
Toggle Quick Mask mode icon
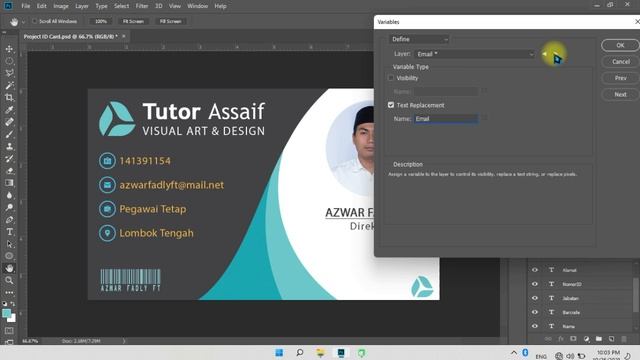(9, 331)
